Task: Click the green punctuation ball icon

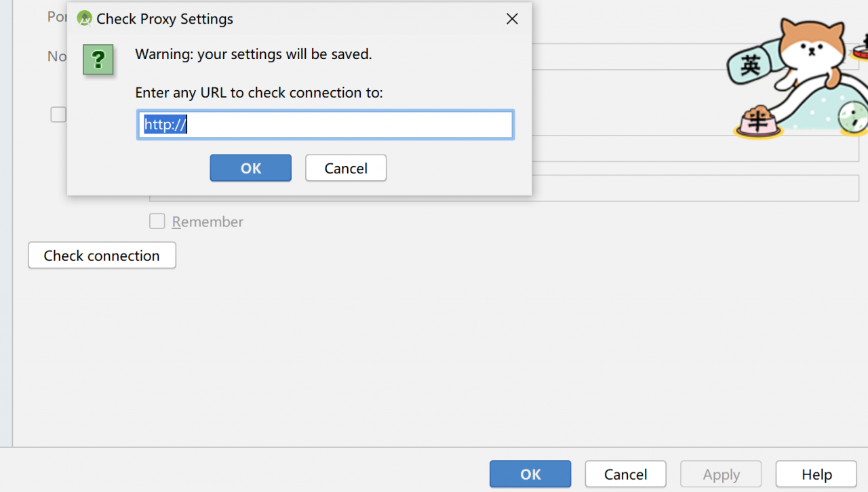Action: (x=854, y=118)
